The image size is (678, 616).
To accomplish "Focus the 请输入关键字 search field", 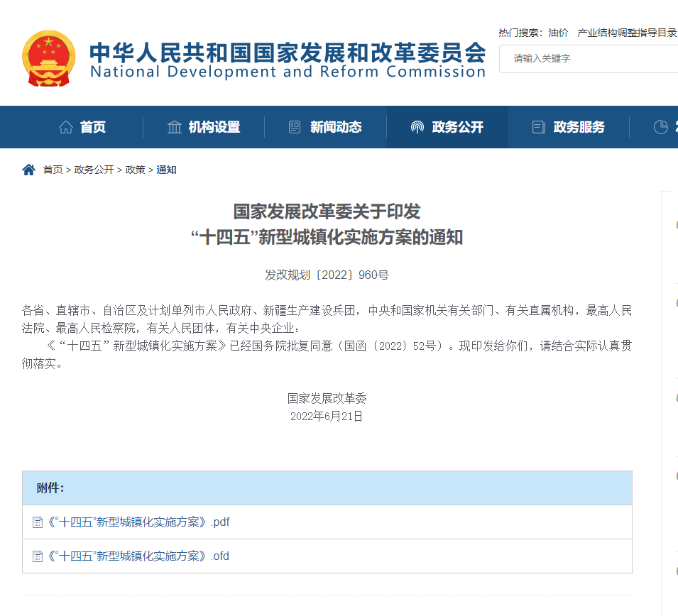I will 589,58.
